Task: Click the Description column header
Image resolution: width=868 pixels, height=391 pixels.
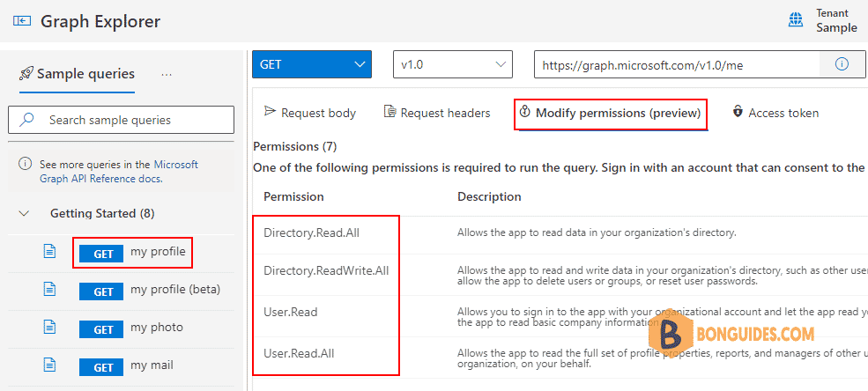Action: click(x=489, y=197)
